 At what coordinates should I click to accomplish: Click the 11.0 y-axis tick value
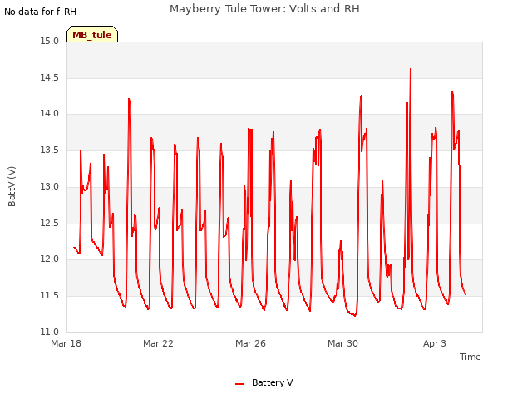(50, 332)
